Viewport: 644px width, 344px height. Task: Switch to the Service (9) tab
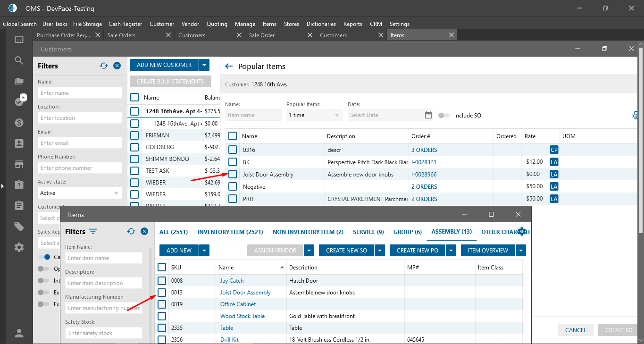pyautogui.click(x=368, y=232)
